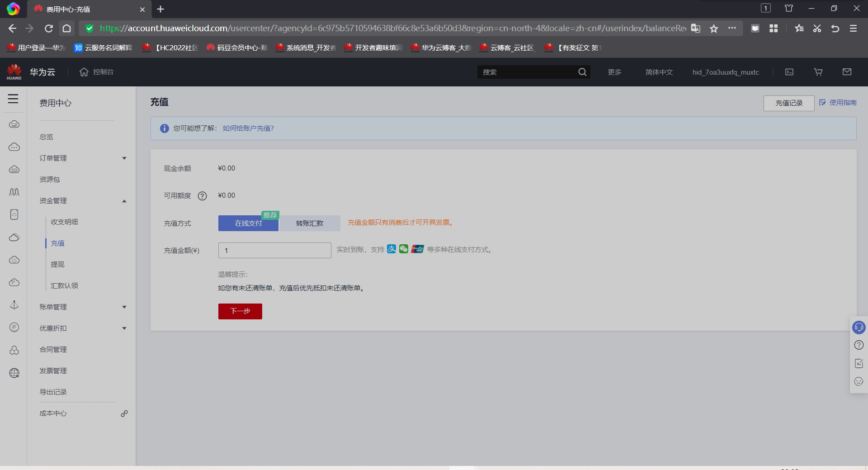
Task: Click the hexagon cluster sidebar icon
Action: click(14, 350)
